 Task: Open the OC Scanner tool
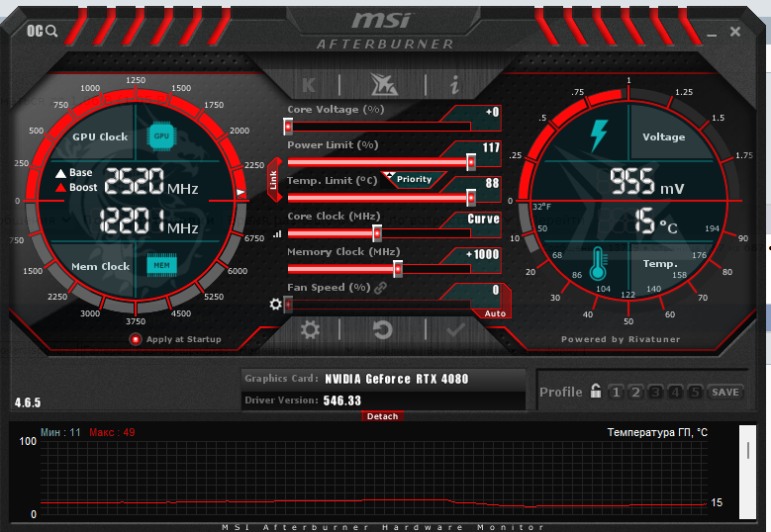click(x=42, y=31)
